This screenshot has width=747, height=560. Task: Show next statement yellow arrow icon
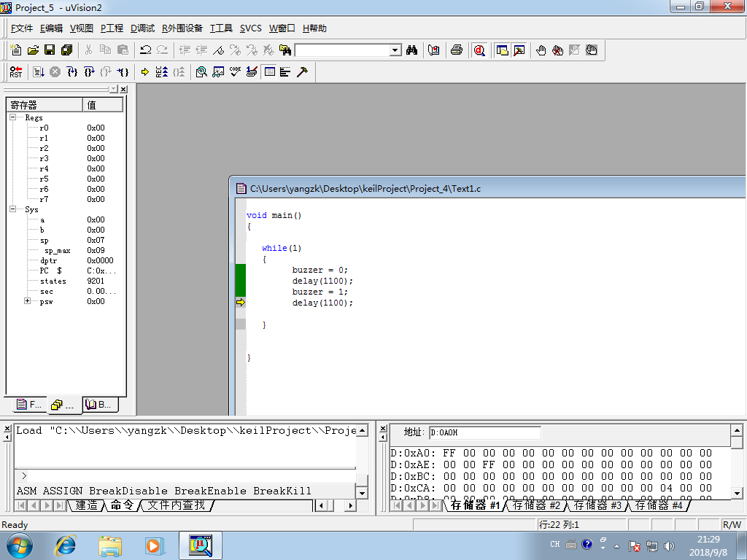(x=145, y=72)
